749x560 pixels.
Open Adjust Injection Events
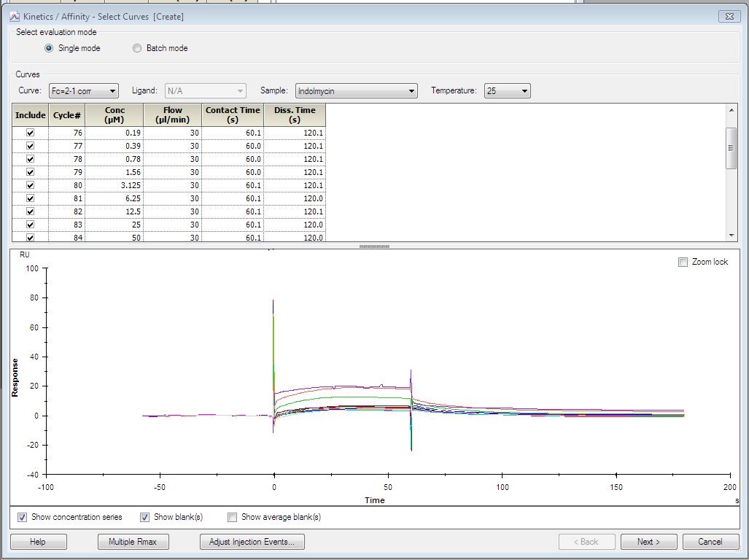click(x=252, y=542)
